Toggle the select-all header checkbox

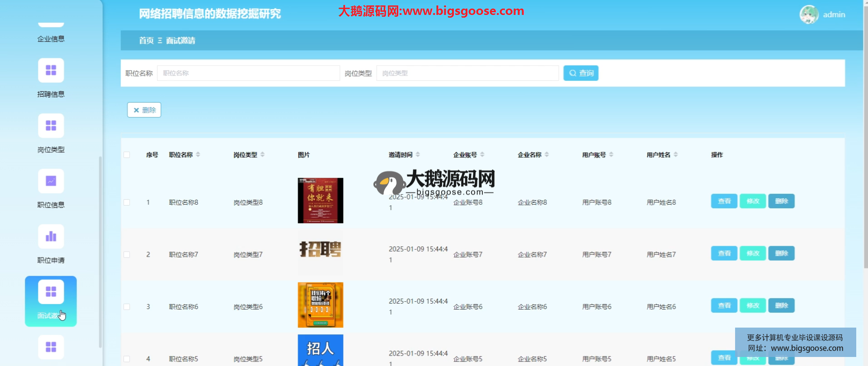(127, 155)
